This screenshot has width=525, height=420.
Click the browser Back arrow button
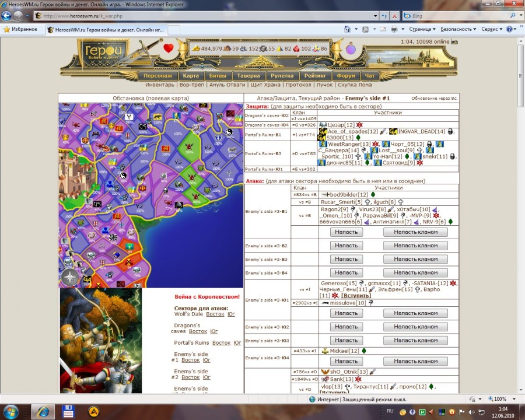[6, 15]
